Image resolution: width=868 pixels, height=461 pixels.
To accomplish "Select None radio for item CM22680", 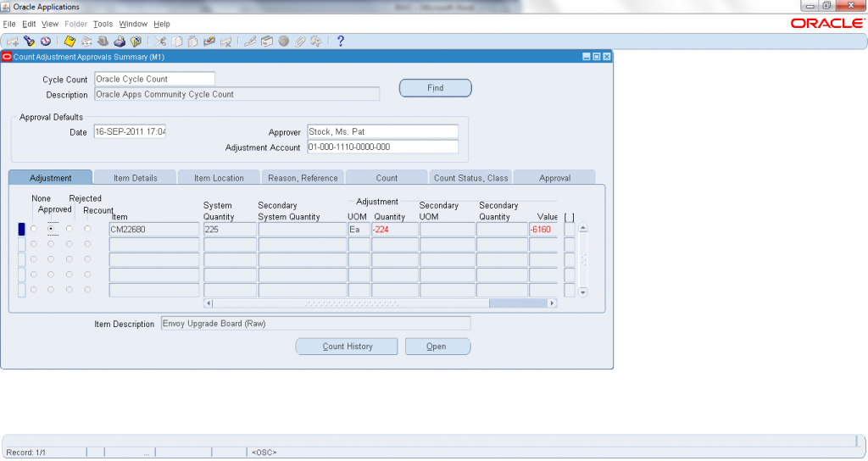I will pos(34,229).
